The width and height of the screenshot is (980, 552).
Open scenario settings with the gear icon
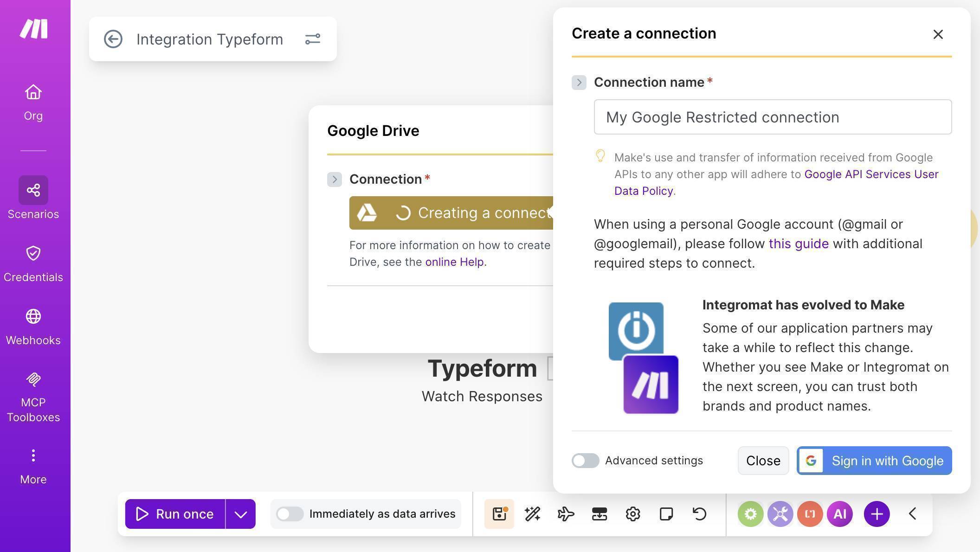(632, 513)
